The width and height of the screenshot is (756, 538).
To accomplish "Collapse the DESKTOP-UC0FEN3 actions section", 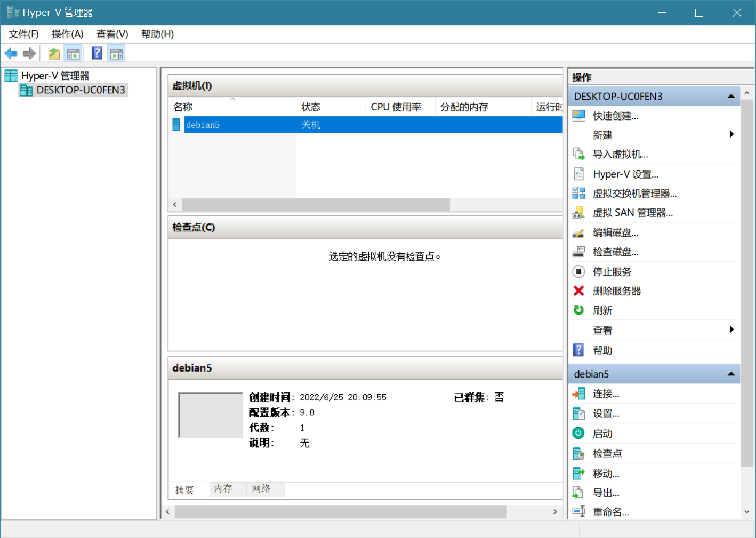I will 731,97.
